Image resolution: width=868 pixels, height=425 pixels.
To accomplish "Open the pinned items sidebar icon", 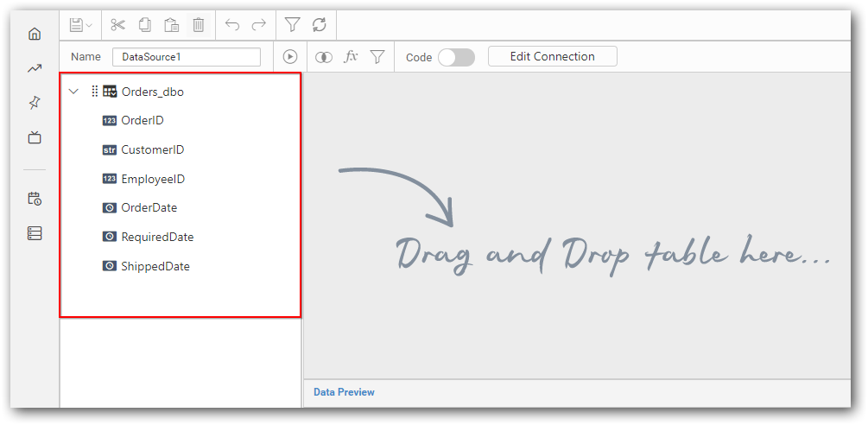I will tap(35, 103).
